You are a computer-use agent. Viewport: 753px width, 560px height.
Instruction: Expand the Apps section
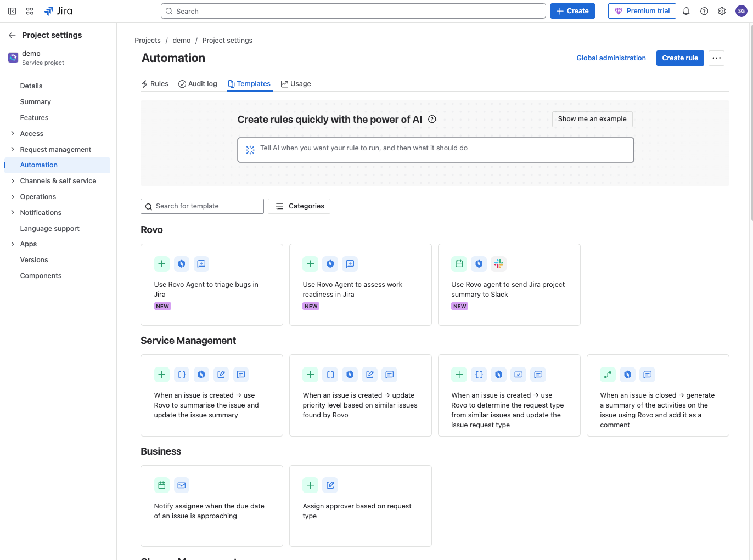click(x=13, y=244)
